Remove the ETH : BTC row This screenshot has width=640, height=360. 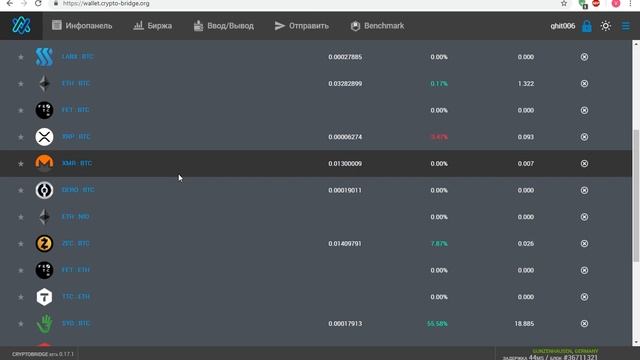pos(584,83)
